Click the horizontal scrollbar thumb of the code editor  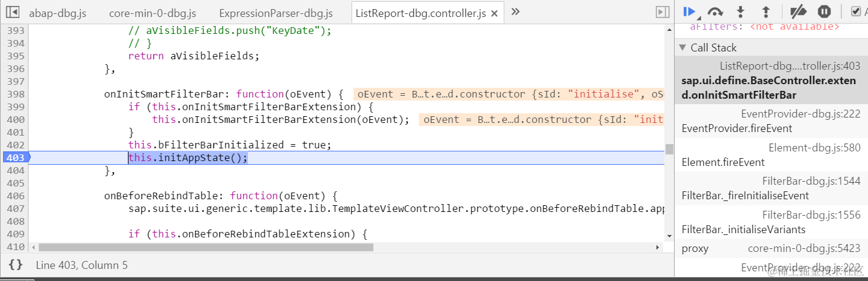(207, 247)
